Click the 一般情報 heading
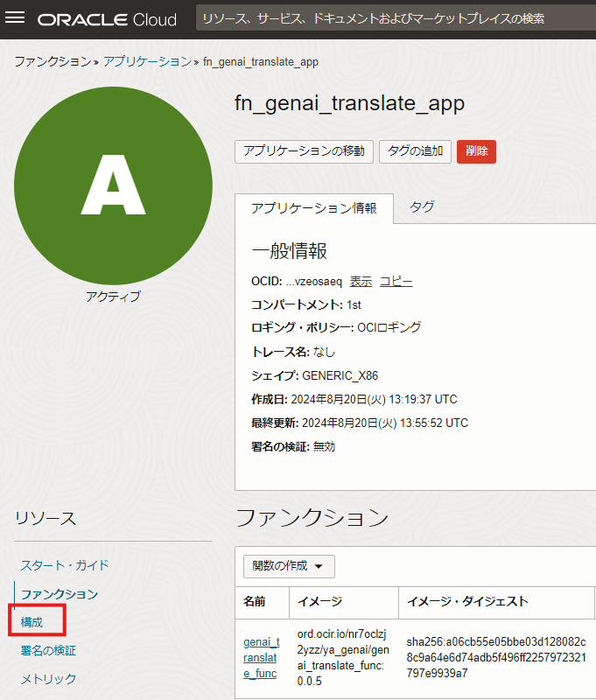596x700 pixels. coord(290,251)
